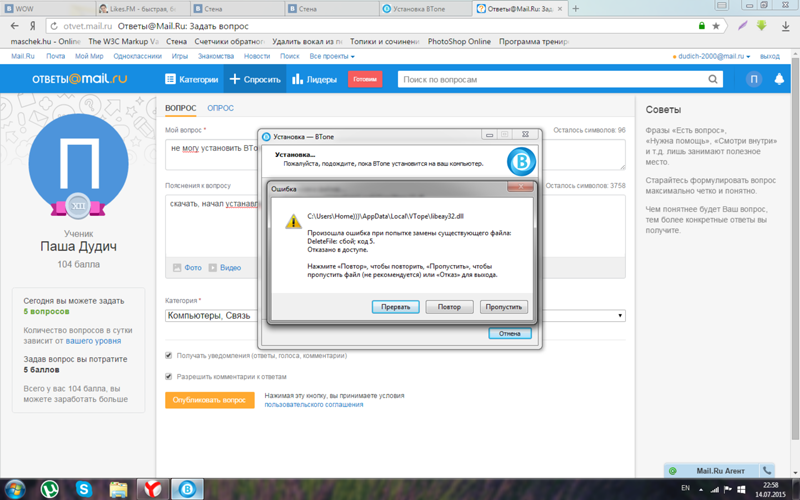Open Windows Start menu
Image resolution: width=800 pixels, height=500 pixels.
click(x=15, y=489)
